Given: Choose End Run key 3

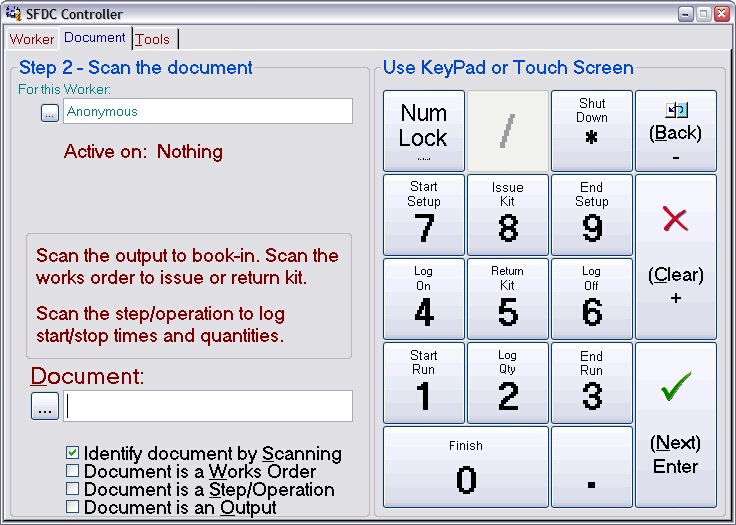Looking at the screenshot, I should point(591,383).
